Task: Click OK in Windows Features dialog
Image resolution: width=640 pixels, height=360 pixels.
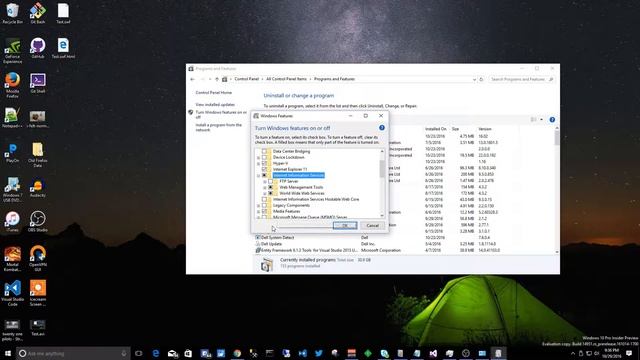Action: [x=344, y=225]
